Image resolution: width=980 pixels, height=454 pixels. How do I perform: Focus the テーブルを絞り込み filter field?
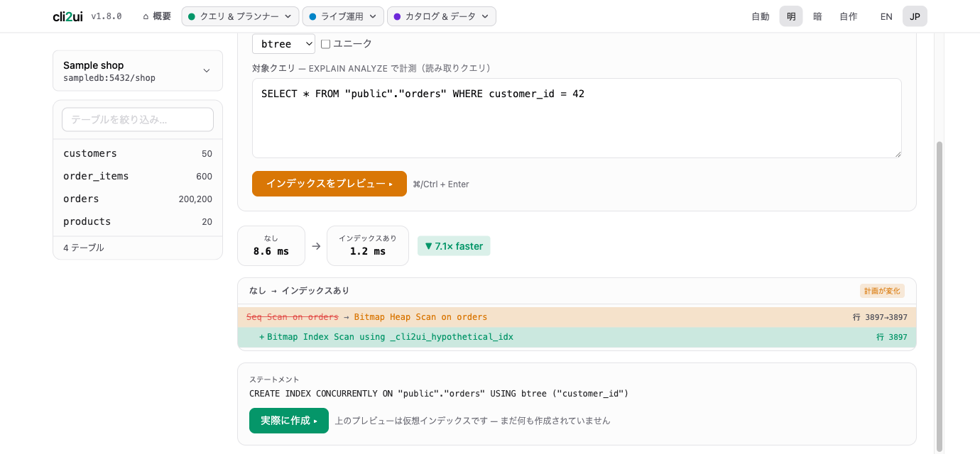click(138, 120)
